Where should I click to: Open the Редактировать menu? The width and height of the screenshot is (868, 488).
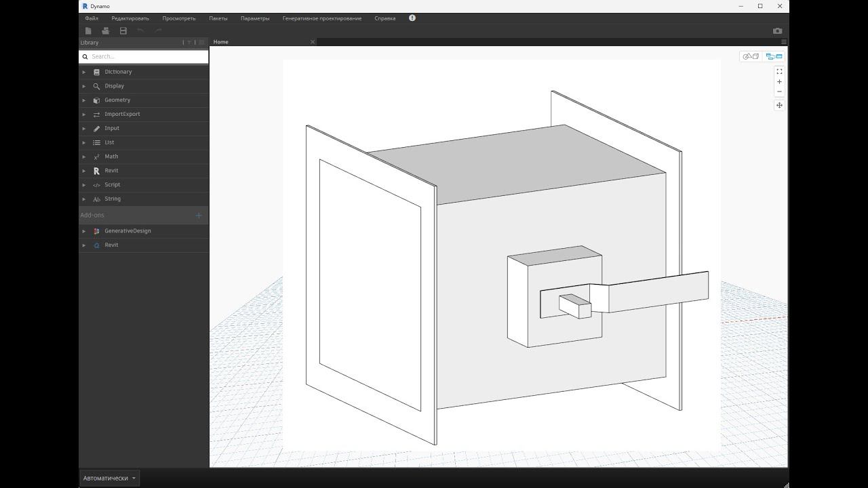coord(130,18)
